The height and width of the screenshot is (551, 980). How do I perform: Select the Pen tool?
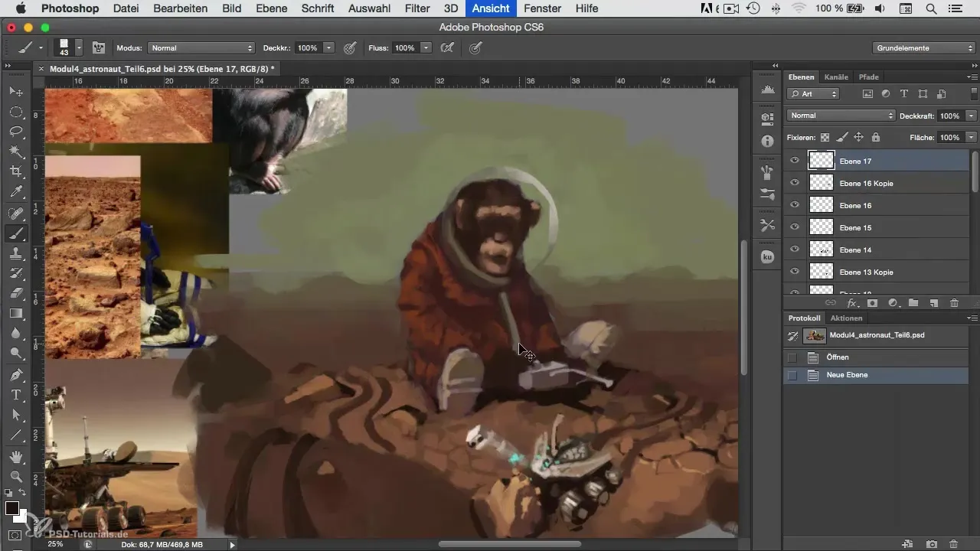16,375
